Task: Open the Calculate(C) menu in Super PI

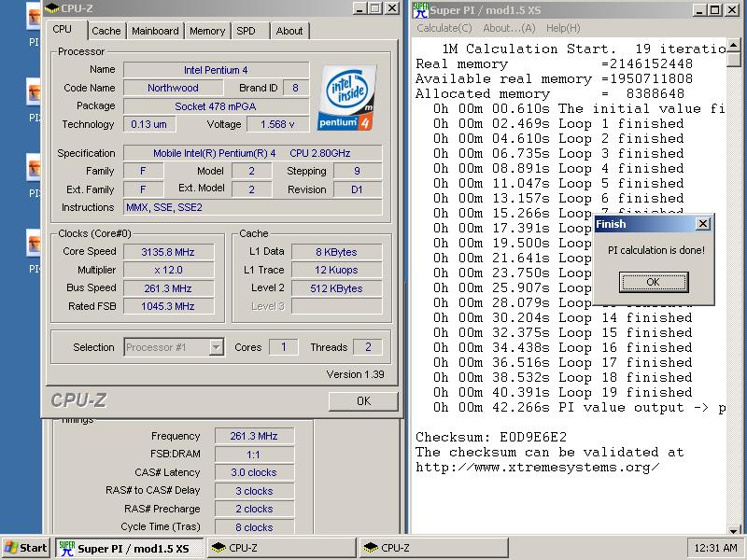Action: (x=444, y=28)
